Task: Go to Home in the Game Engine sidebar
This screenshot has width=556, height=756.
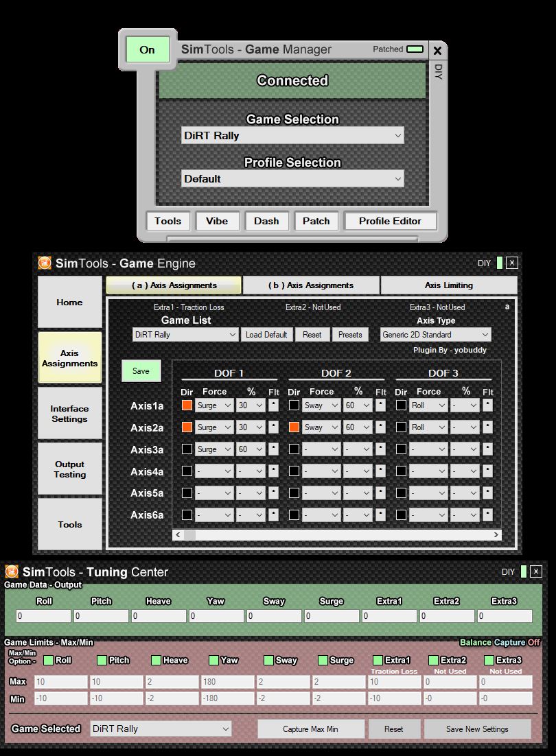Action: (69, 303)
